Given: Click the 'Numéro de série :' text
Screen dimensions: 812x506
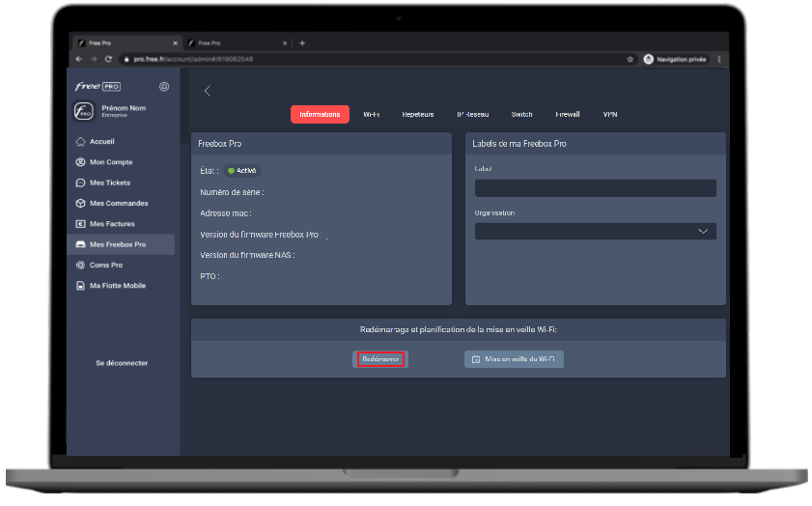Looking at the screenshot, I should (232, 192).
